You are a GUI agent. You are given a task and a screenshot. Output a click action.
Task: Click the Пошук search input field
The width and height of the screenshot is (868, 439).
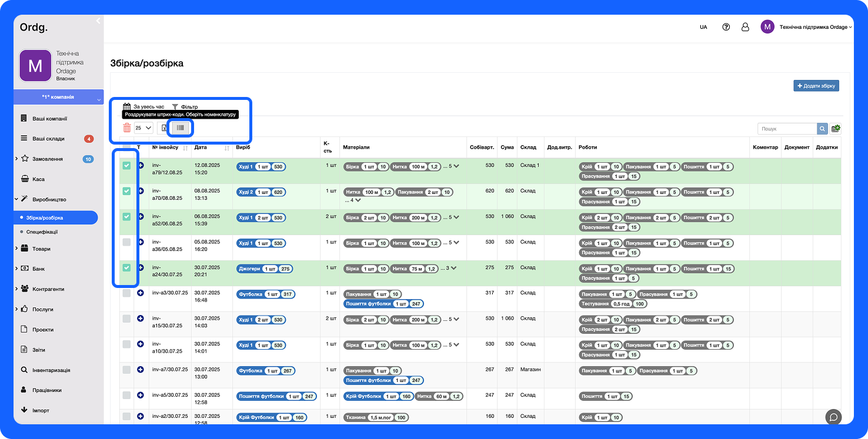coord(787,129)
